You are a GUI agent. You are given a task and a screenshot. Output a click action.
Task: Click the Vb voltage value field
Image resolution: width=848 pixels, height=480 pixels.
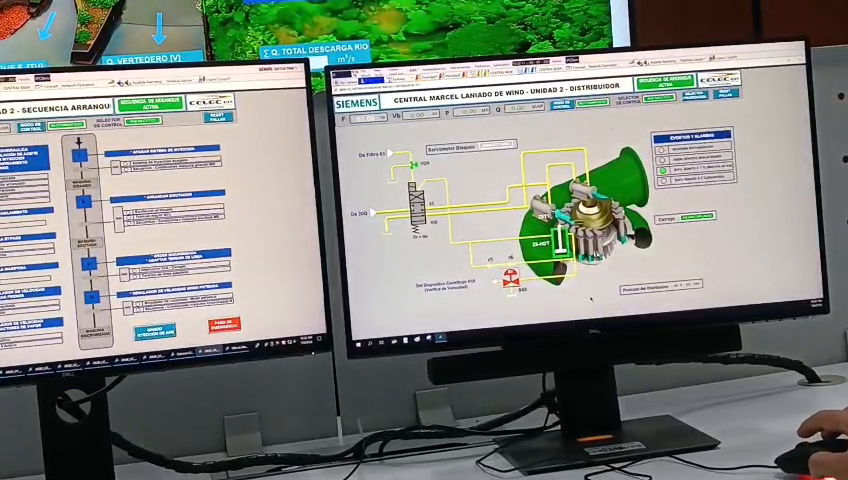tap(421, 115)
